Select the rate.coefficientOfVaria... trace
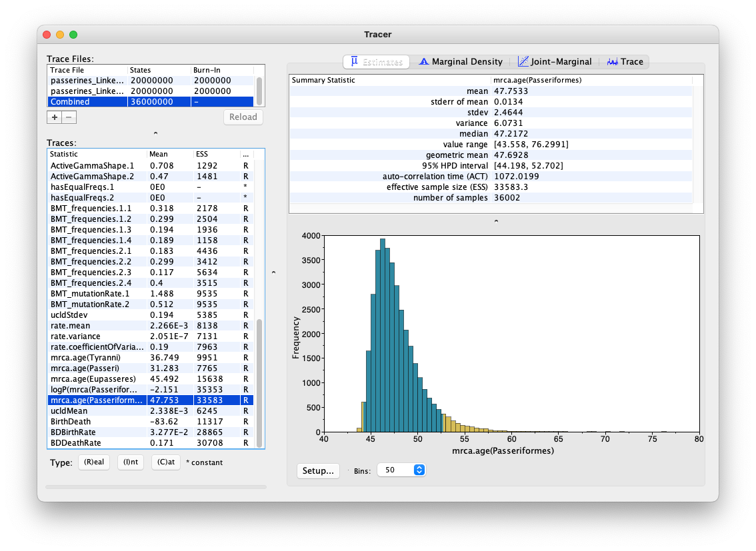This screenshot has height=551, width=756. pos(151,346)
